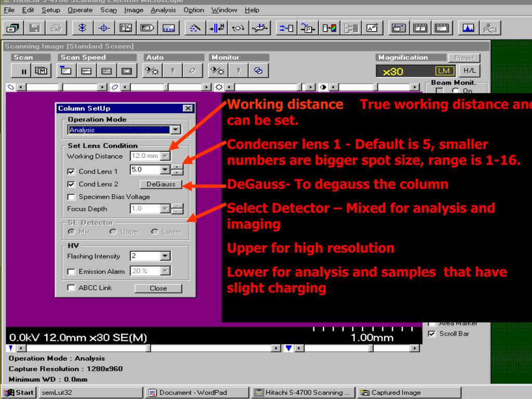
Task: Click Close in Column SetUp dialog
Action: (x=158, y=288)
